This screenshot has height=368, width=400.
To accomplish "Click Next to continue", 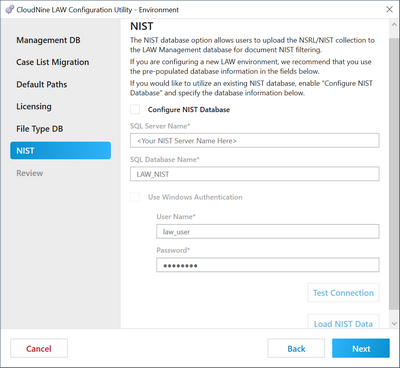I will point(361,349).
